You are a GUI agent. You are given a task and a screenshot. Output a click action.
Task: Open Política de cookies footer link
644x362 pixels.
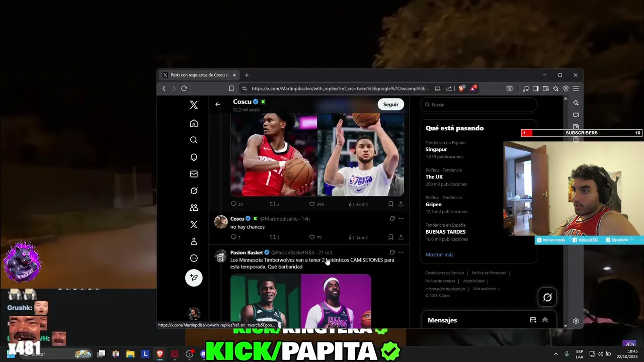click(x=440, y=281)
